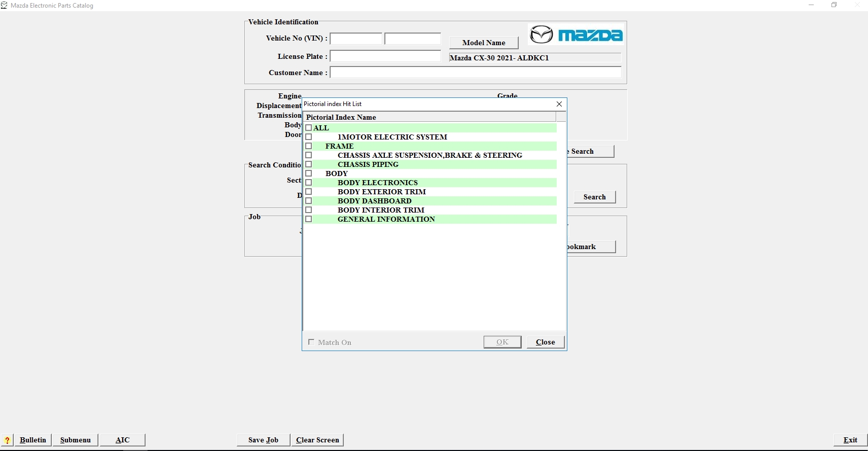Click the Pictorial Index Name column header
Viewport: 868px width, 451px height.
[x=429, y=117]
